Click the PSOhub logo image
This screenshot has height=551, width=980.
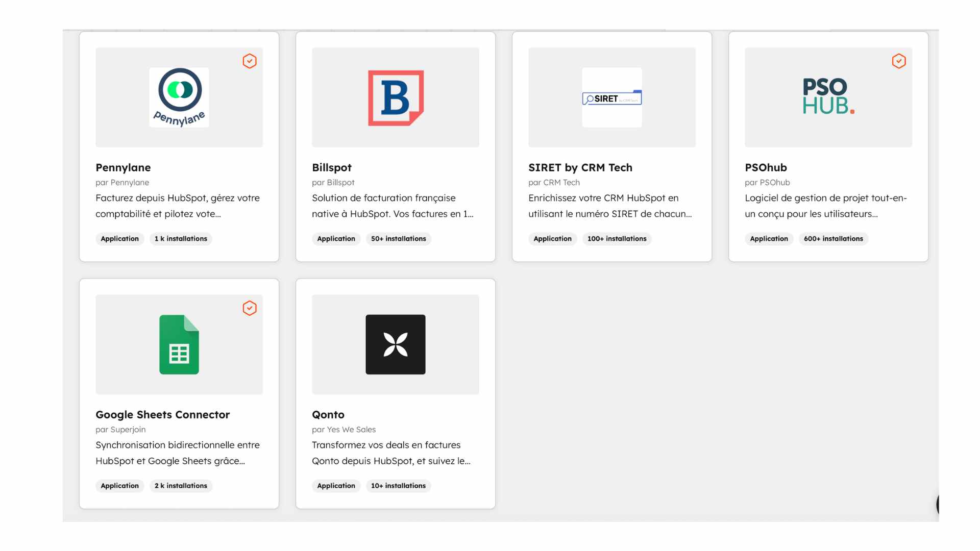point(828,96)
